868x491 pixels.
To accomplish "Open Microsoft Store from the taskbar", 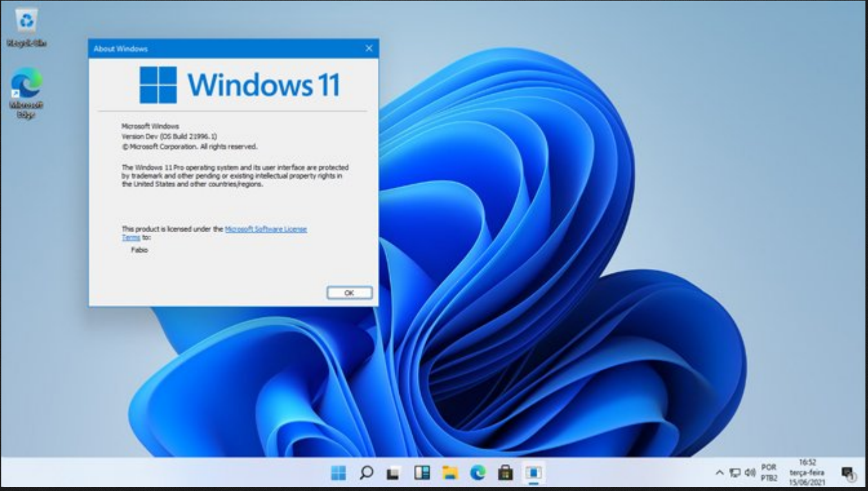I will [505, 474].
